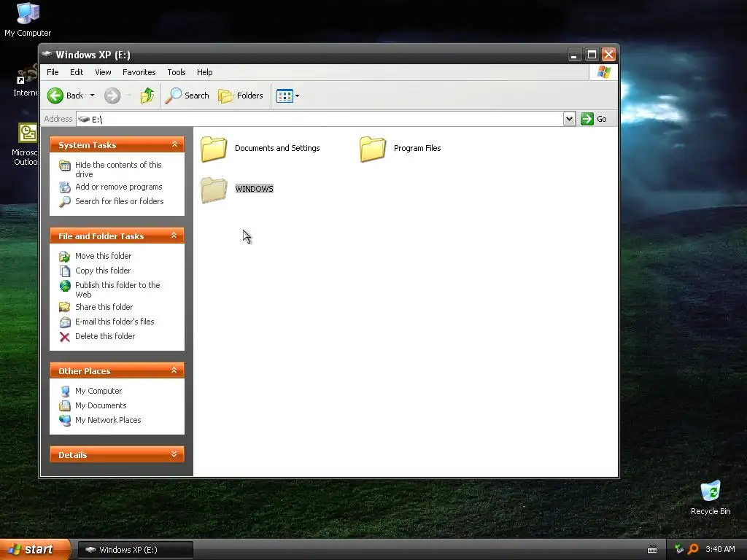The width and height of the screenshot is (747, 560).
Task: Click the 3:40 AM system clock
Action: pyautogui.click(x=720, y=550)
